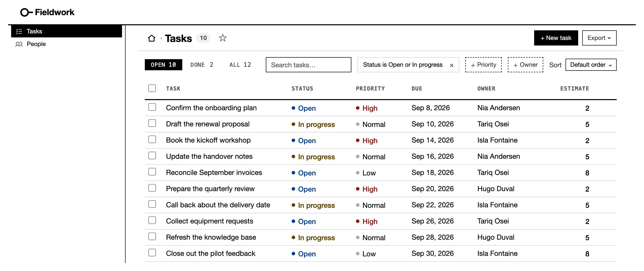644x271 pixels.
Task: Select checkbox for Book the kickoff workshop
Action: pyautogui.click(x=152, y=139)
